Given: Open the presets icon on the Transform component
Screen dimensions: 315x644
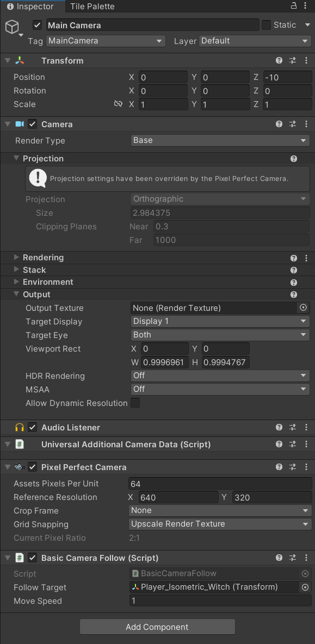Looking at the screenshot, I should coord(292,60).
